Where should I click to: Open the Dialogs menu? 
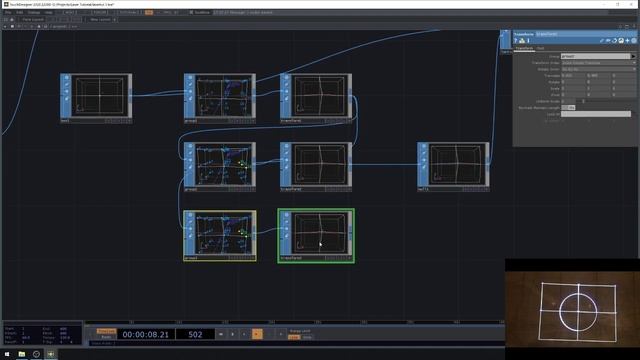(34, 13)
